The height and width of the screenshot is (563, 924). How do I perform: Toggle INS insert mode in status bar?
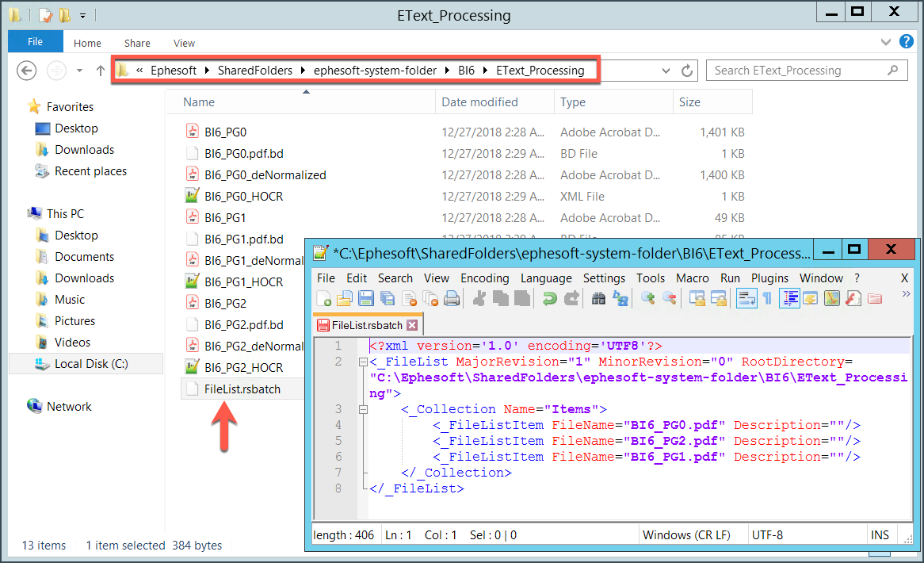[880, 534]
